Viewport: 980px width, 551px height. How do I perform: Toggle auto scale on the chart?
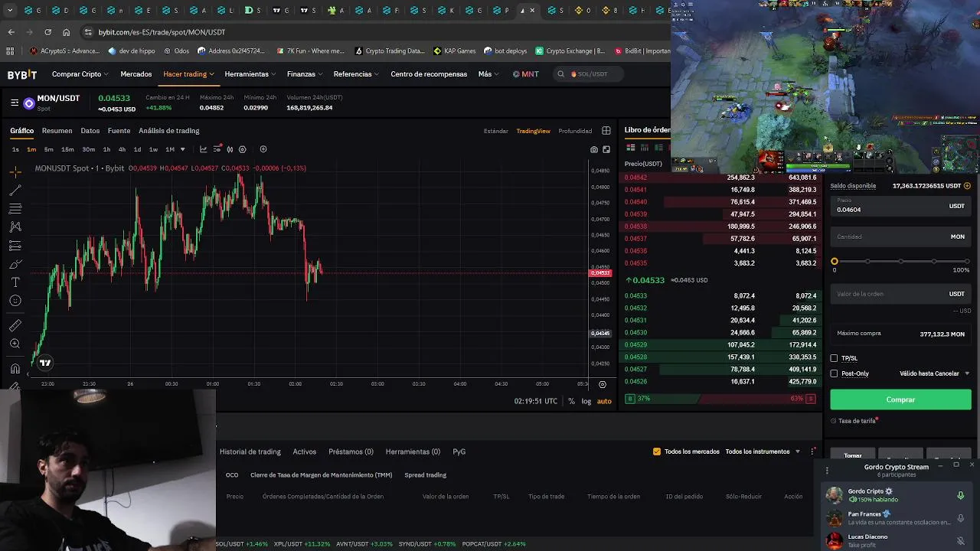[x=604, y=401]
